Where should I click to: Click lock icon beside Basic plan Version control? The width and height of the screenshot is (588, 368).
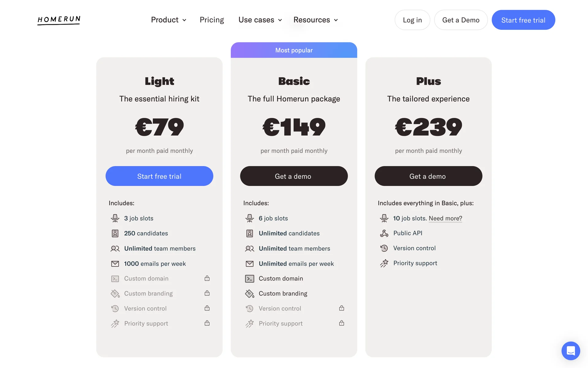click(x=341, y=308)
